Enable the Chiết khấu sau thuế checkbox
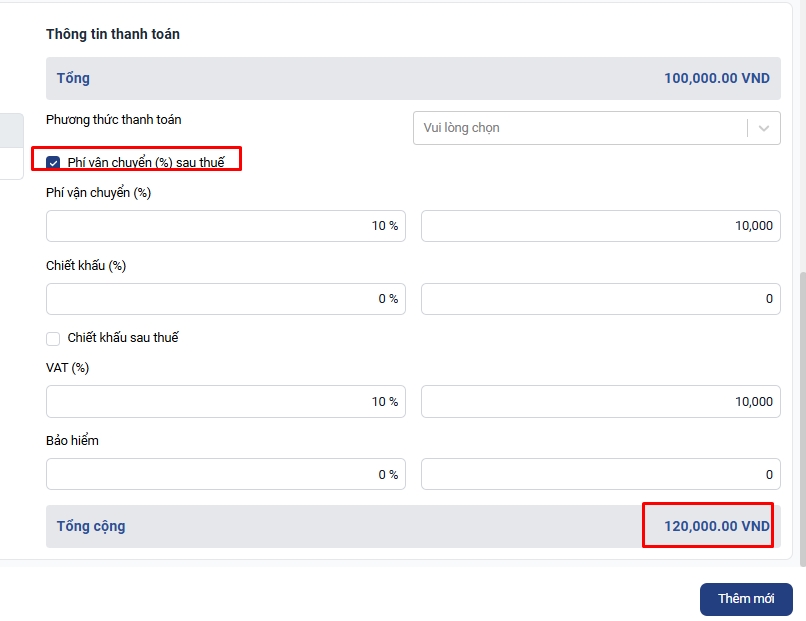This screenshot has height=621, width=806. [x=54, y=338]
